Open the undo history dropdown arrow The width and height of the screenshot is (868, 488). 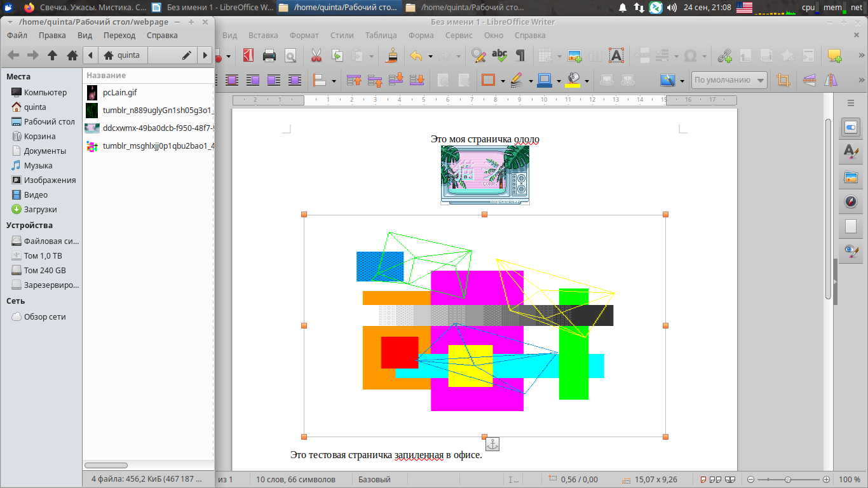pyautogui.click(x=430, y=56)
